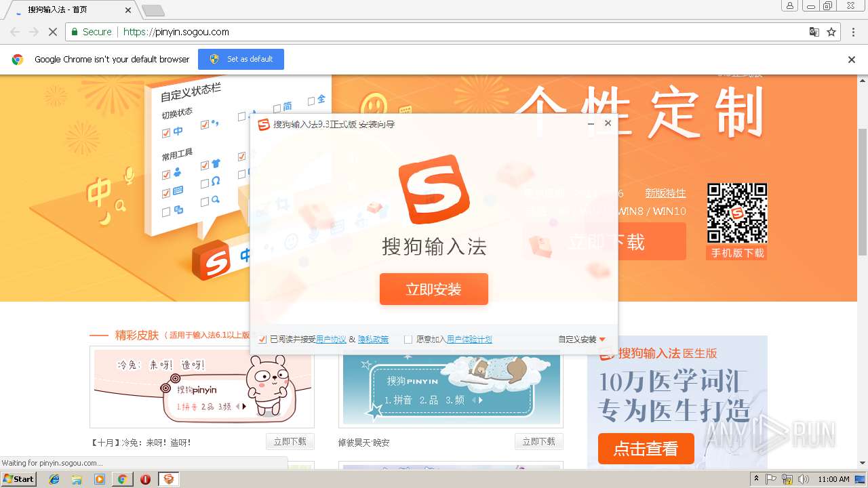Toggle the T-shirt skin checkbox under 常用工具

(205, 165)
